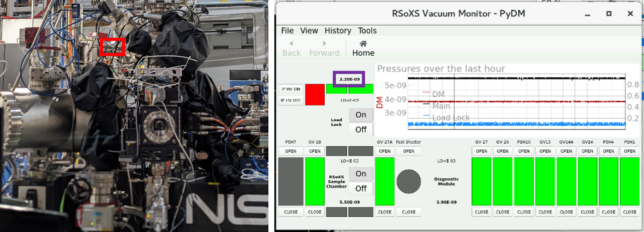Viewport: 644px width, 232px height.
Task: Click OPEN for the PSH4 shutter
Action: 608,151
